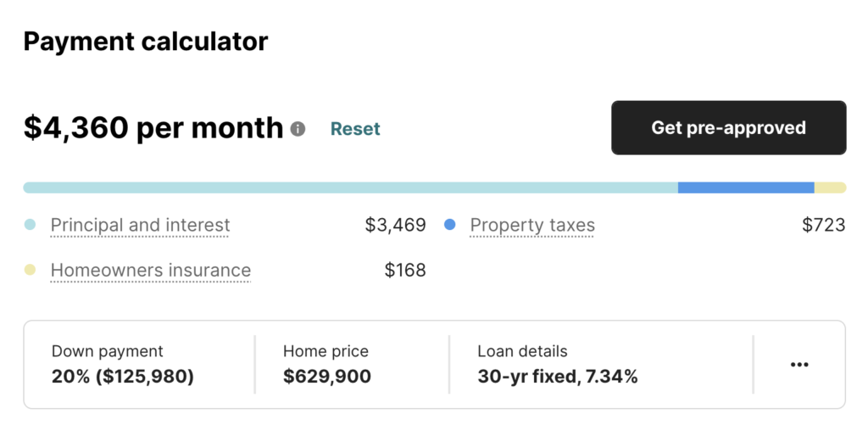The height and width of the screenshot is (442, 868).
Task: Click the light blue Principal and interest dot
Action: [30, 224]
